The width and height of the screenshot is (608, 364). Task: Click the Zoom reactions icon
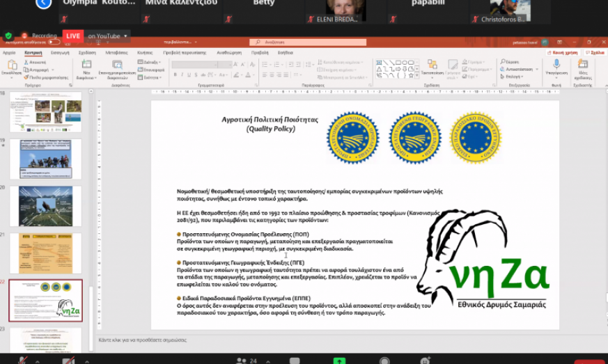(426, 361)
